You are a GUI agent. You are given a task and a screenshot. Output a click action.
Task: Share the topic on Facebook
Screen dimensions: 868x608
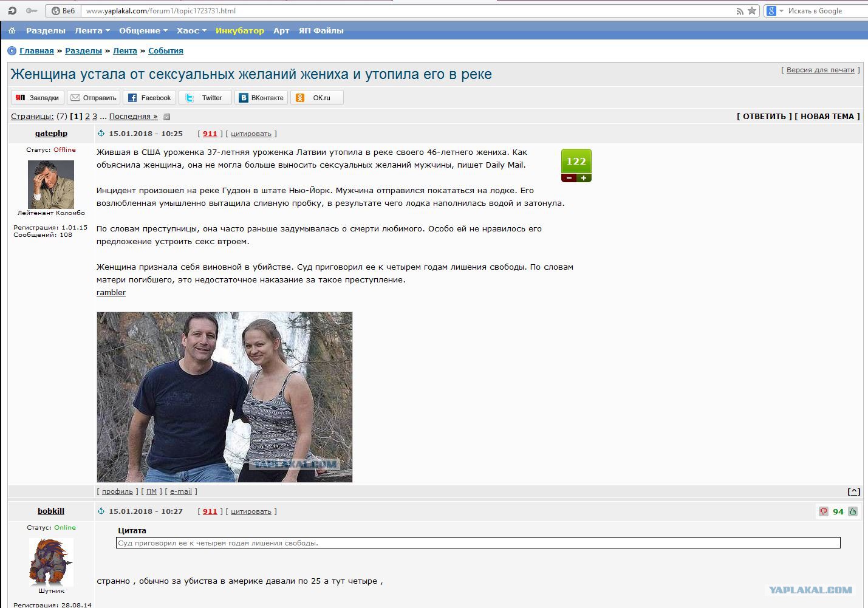coord(149,98)
